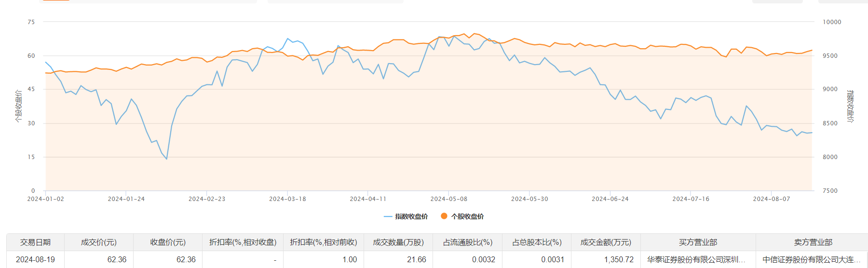Click the 折扣率(%,相对前收) column header
Viewport: 868px width, 268px height.
click(x=324, y=242)
